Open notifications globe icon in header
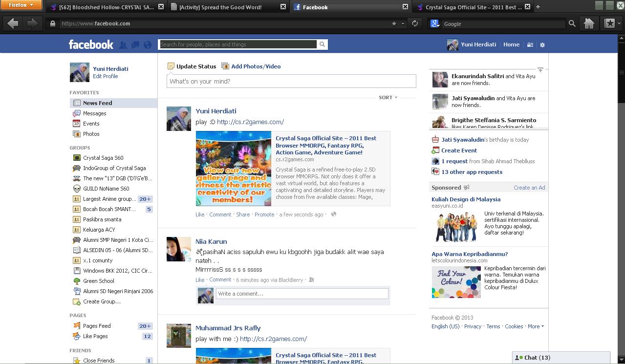 click(x=148, y=45)
